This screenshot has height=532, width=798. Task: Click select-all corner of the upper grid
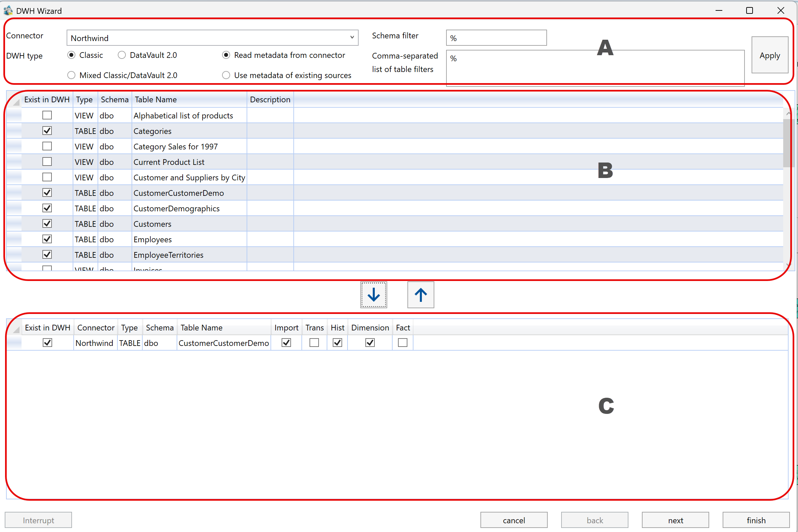pyautogui.click(x=14, y=100)
